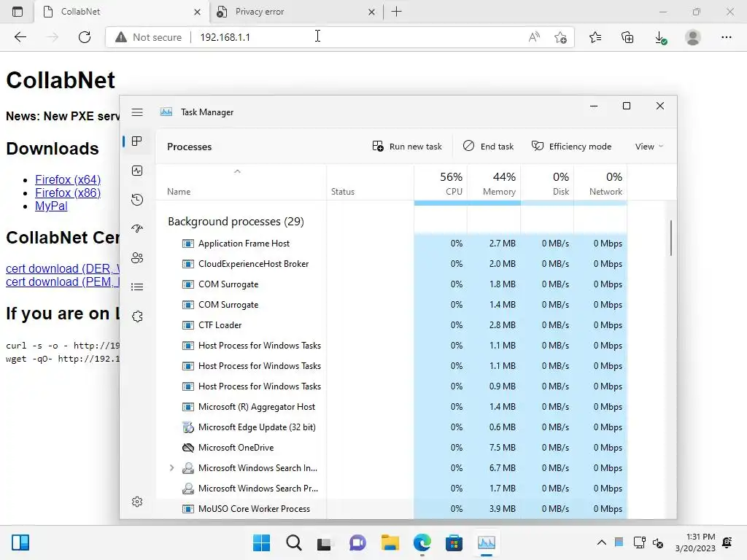Sort processes by Network column
The width and height of the screenshot is (747, 560).
(x=601, y=183)
